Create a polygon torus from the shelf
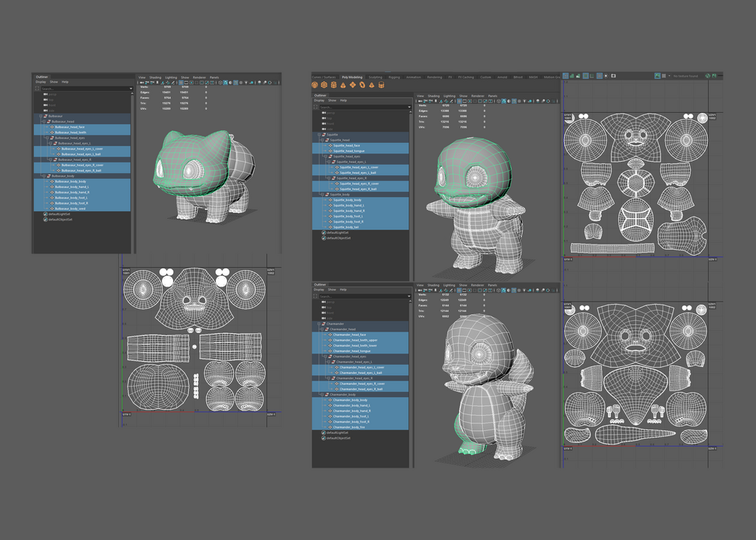Screen dimensions: 756x540 (x=362, y=85)
